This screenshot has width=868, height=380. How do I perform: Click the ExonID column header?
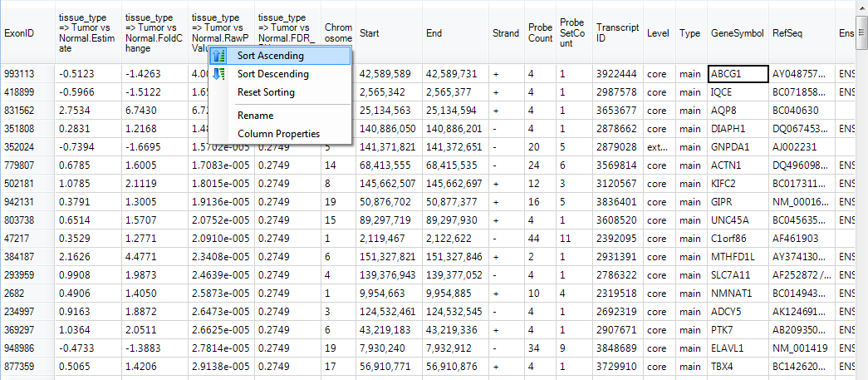tap(27, 33)
